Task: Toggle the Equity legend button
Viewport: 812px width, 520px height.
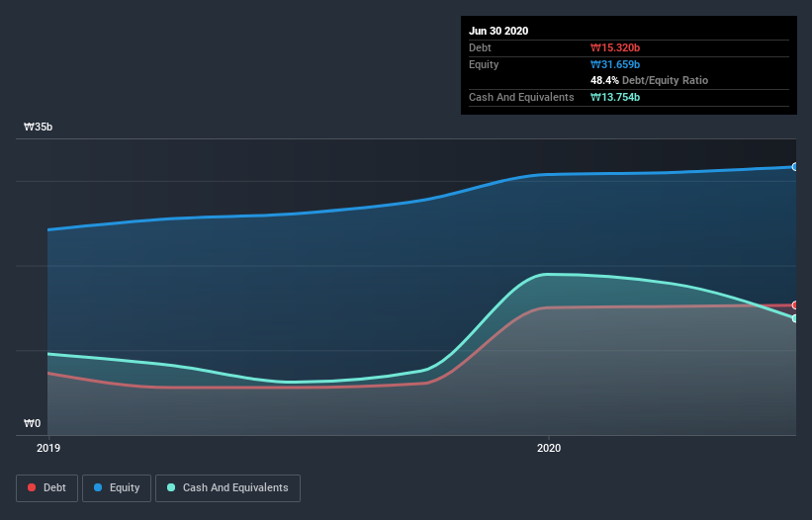Action: 117,488
